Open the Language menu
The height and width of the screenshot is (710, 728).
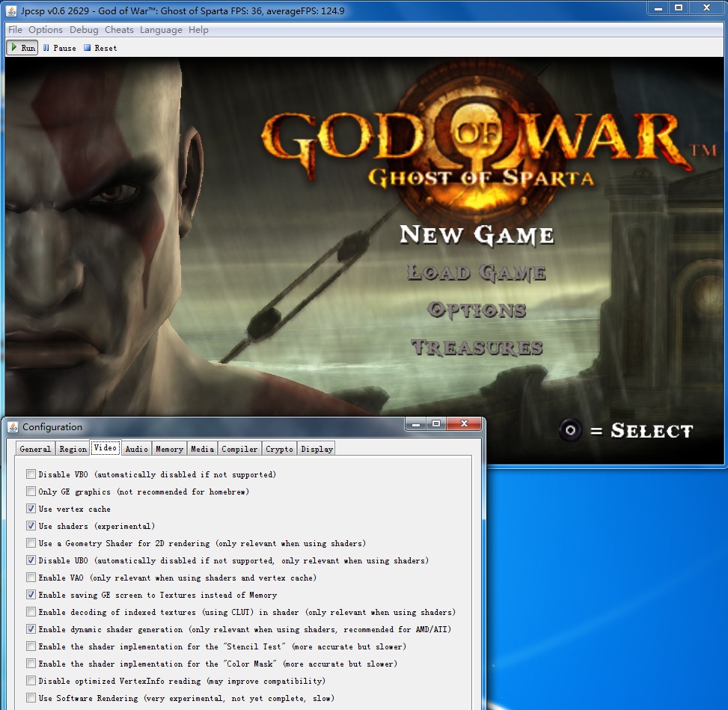click(161, 30)
